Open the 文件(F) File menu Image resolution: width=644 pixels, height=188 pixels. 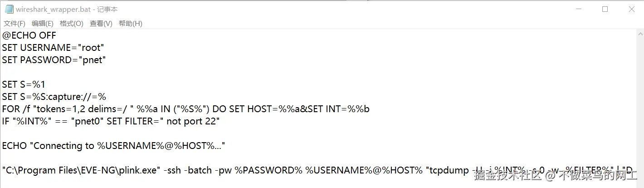coord(15,24)
